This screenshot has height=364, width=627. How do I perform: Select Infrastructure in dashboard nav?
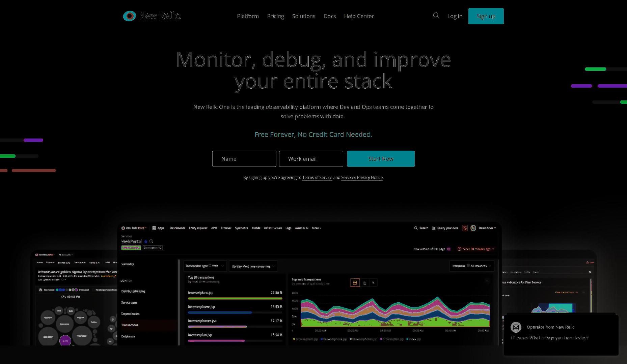[273, 228]
